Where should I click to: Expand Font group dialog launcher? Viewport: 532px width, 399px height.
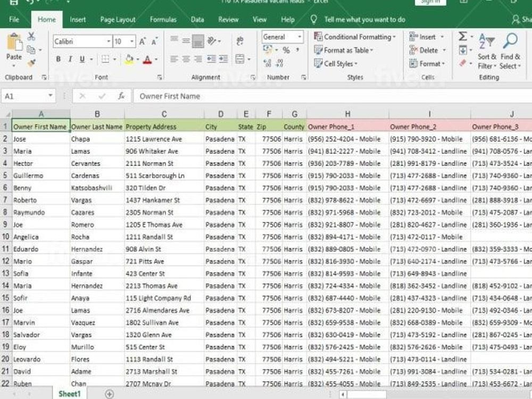point(160,77)
